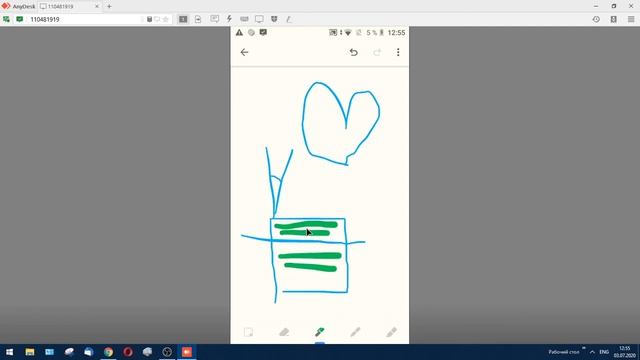Open AnyDesk display settings icon
The image size is (640, 360).
pyautogui.click(x=259, y=19)
